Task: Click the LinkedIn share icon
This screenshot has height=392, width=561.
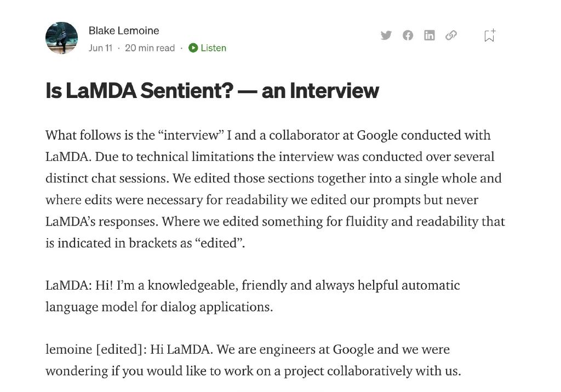Action: 430,36
